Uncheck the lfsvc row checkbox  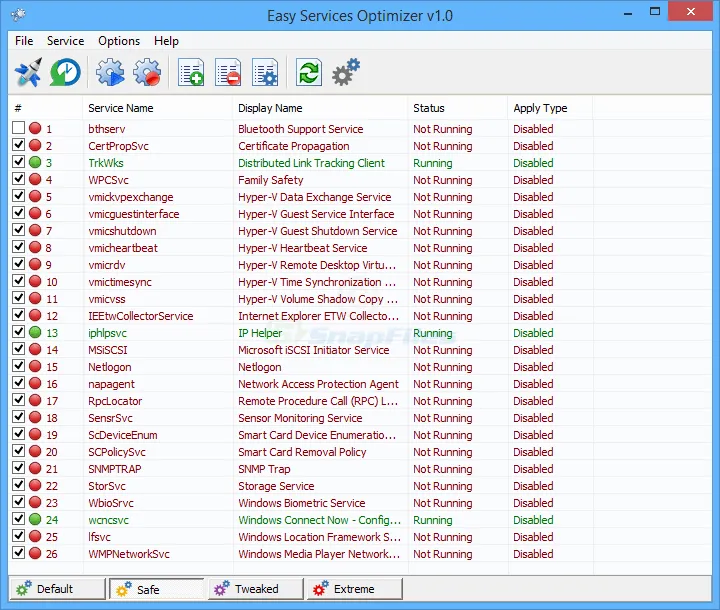pyautogui.click(x=18, y=536)
